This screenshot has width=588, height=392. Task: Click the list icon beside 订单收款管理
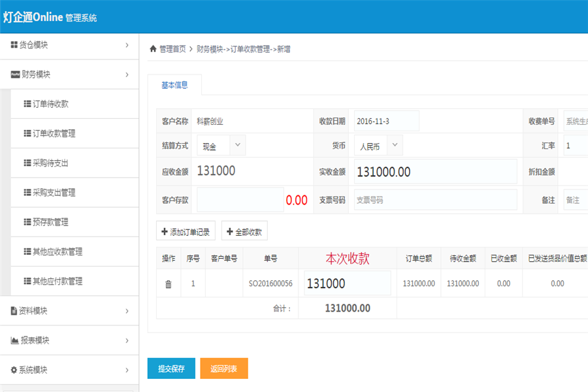point(27,133)
